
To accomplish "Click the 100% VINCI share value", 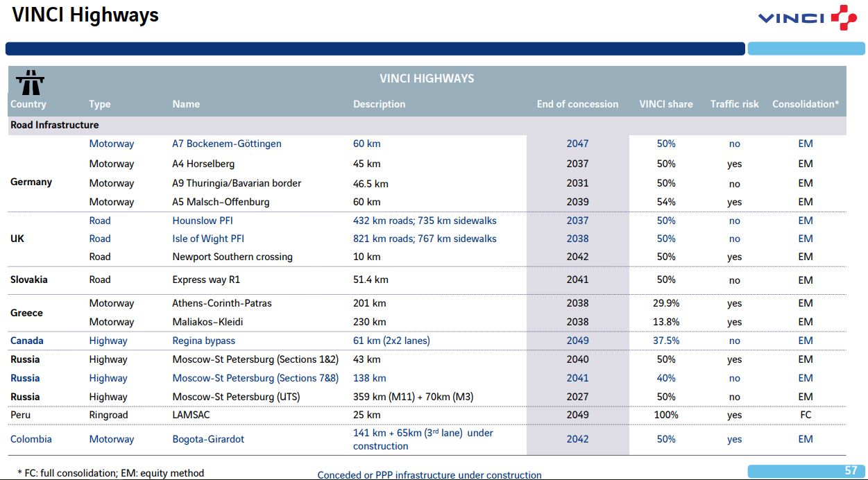I will pos(666,415).
